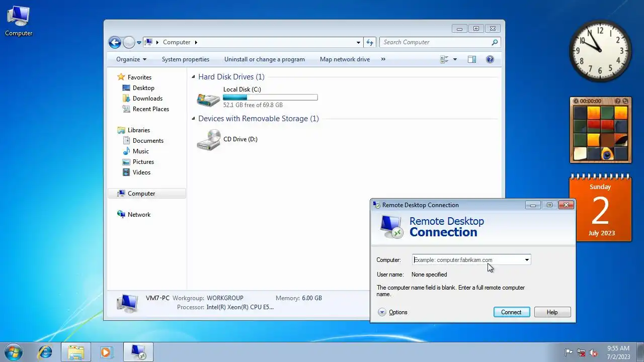The height and width of the screenshot is (362, 644).
Task: Click the calendar gadget showing July 2
Action: pos(600,209)
